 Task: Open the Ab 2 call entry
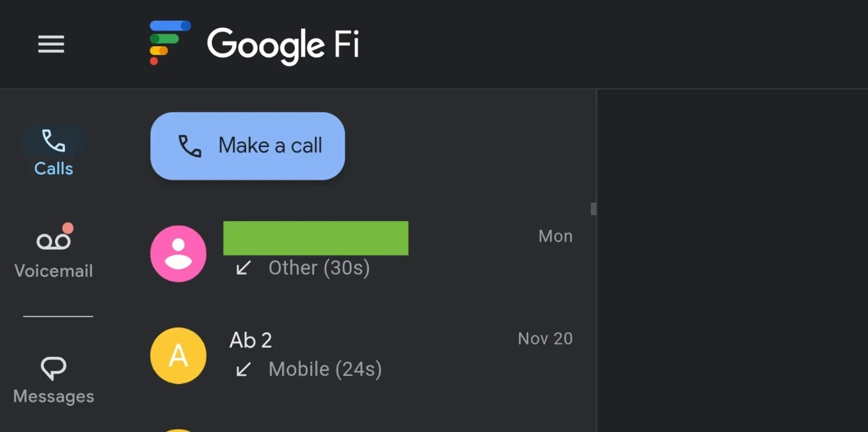click(x=362, y=355)
